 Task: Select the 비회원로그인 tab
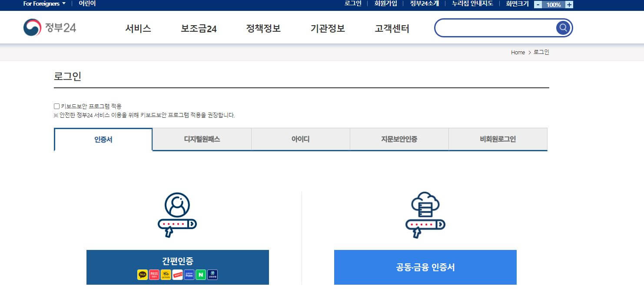[x=498, y=139]
